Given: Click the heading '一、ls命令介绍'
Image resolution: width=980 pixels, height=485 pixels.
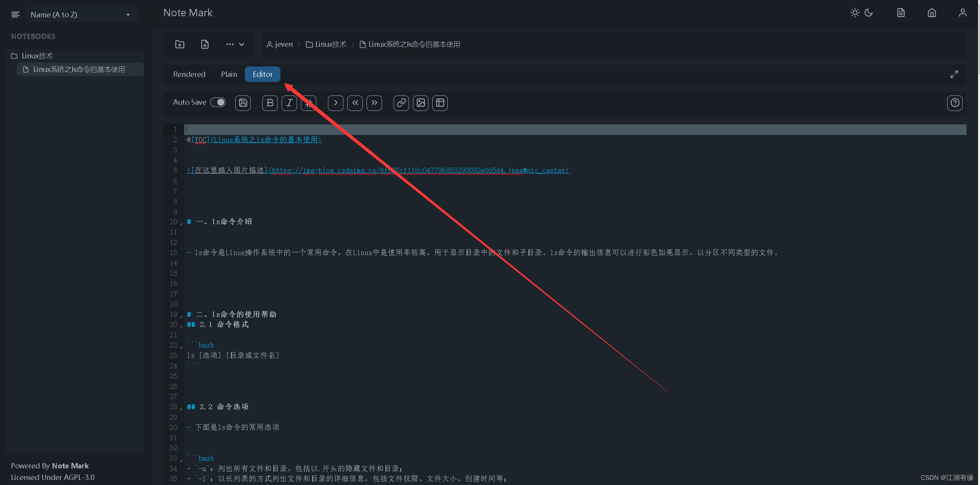Looking at the screenshot, I should (x=224, y=222).
